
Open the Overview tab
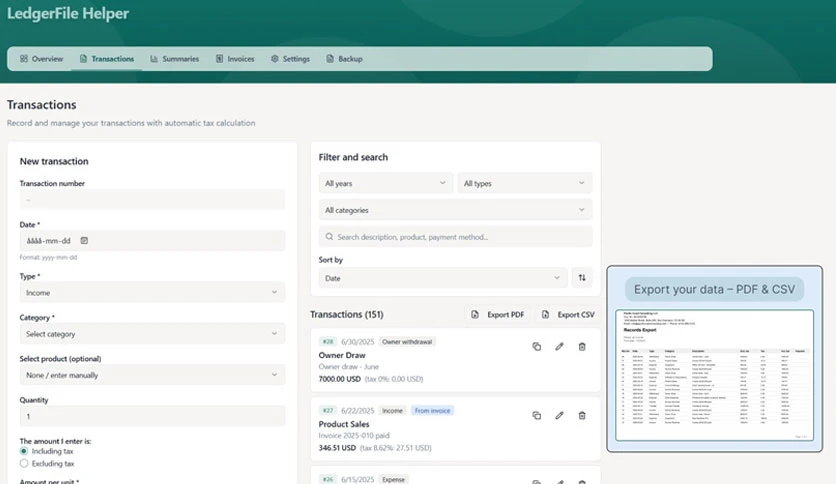tap(41, 59)
